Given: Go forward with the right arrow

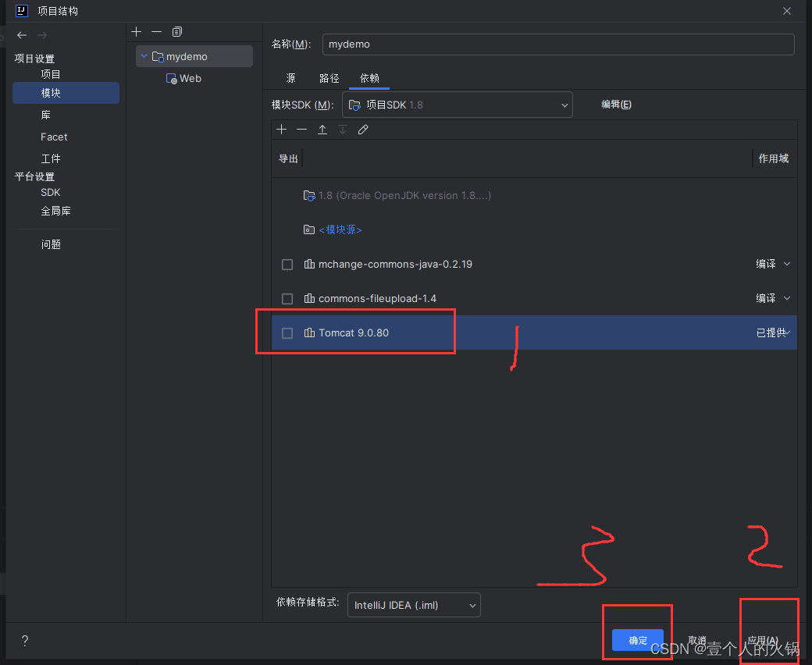Looking at the screenshot, I should pyautogui.click(x=42, y=35).
